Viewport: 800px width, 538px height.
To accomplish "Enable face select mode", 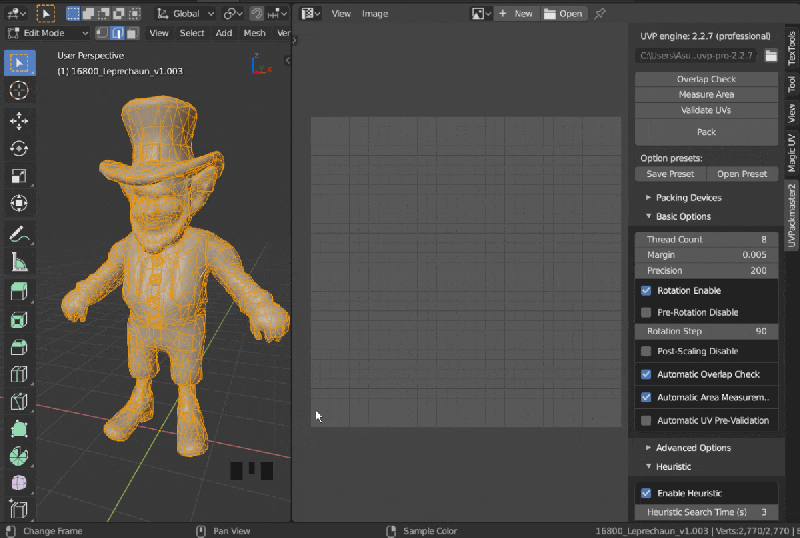I will [133, 33].
